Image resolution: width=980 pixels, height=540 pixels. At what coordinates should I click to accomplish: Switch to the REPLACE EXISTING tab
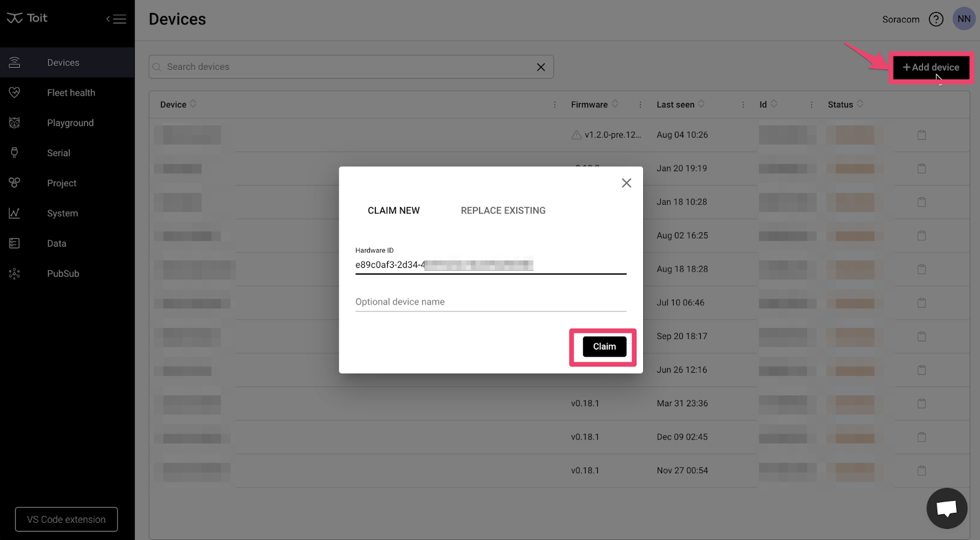[503, 210]
